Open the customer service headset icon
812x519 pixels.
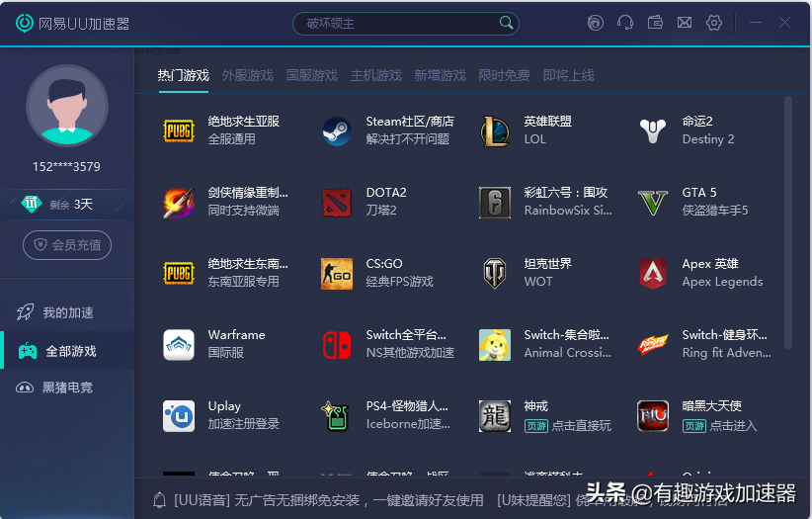click(625, 23)
